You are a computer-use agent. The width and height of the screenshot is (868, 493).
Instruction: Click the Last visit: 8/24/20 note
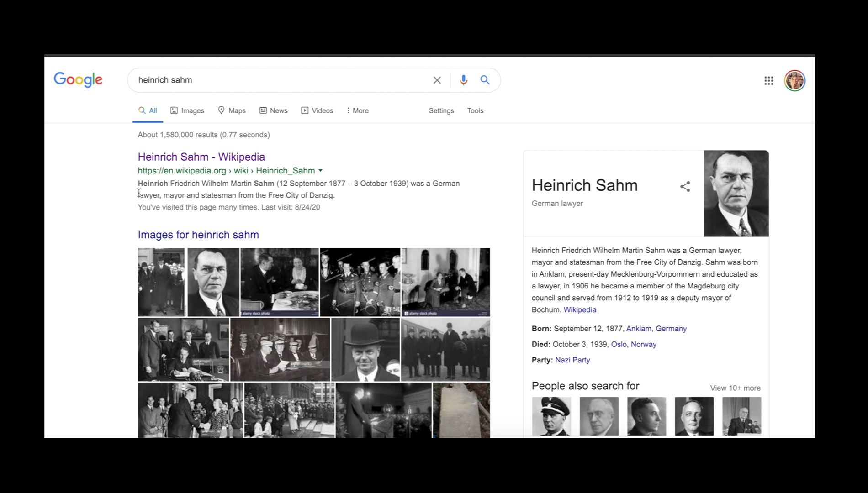coord(291,207)
